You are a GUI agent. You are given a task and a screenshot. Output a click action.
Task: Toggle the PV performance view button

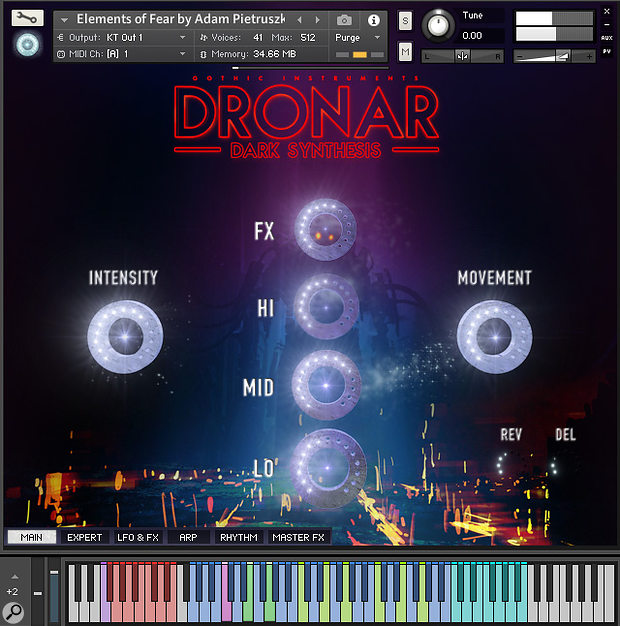click(x=606, y=51)
